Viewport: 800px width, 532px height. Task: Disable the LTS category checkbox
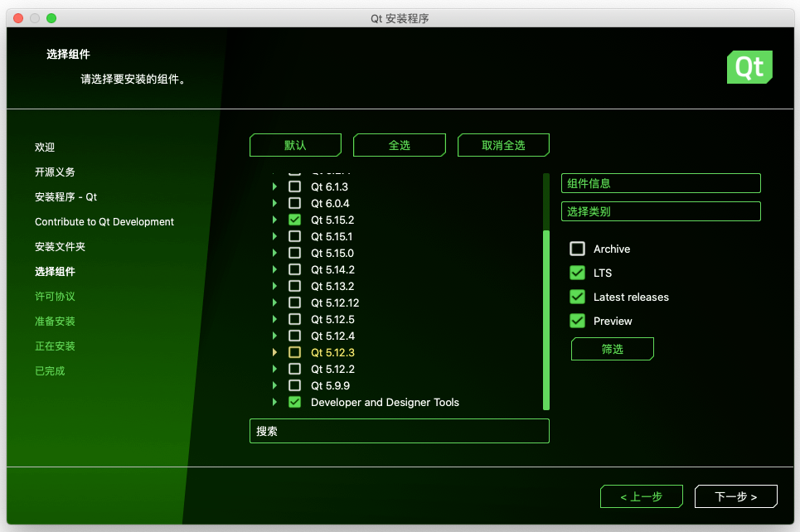click(x=577, y=273)
